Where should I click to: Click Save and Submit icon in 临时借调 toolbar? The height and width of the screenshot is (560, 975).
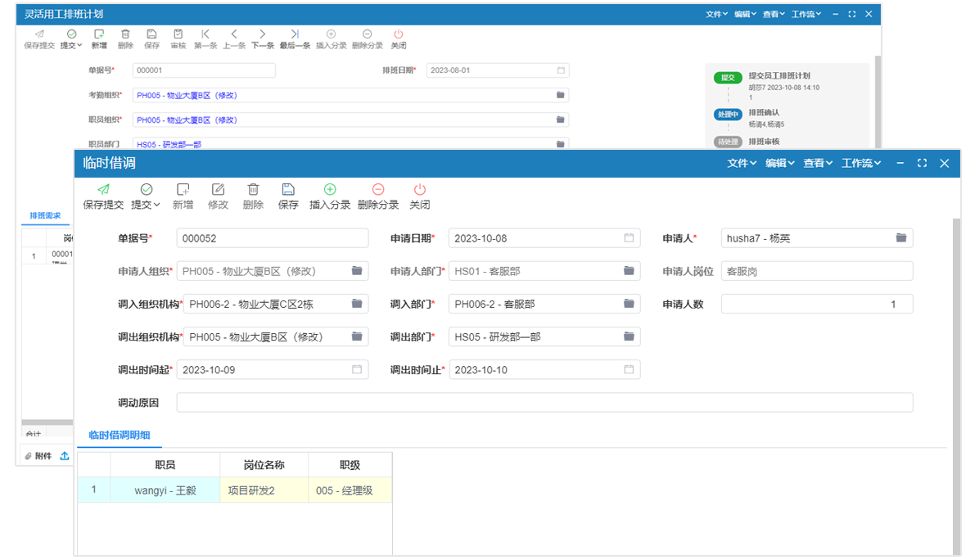click(103, 189)
